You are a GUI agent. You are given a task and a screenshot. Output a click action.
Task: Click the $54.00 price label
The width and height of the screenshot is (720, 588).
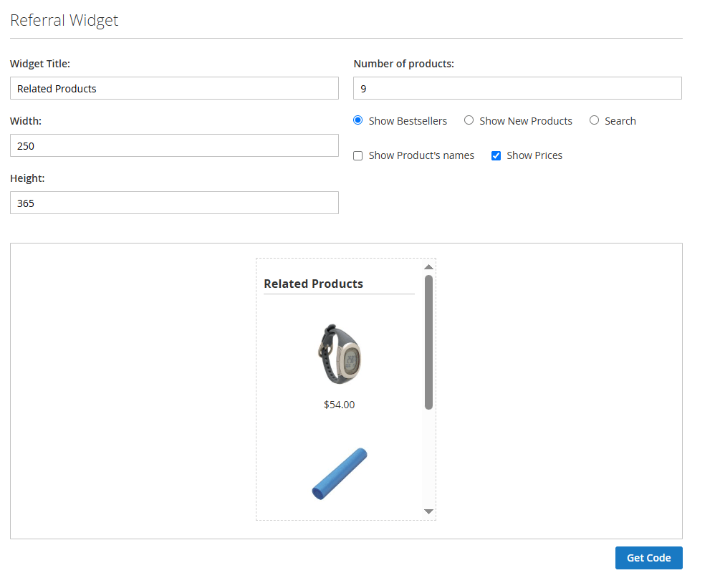(338, 404)
